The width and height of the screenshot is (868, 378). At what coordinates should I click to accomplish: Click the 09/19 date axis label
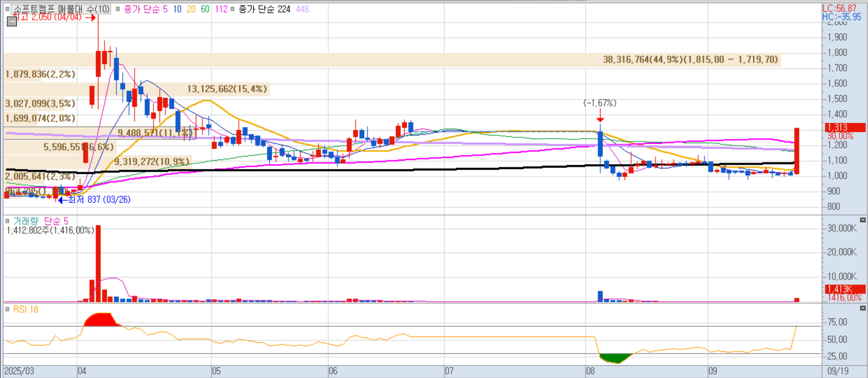(838, 371)
